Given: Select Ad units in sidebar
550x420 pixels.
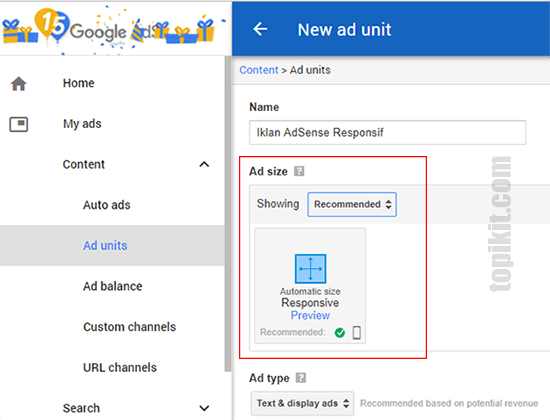Looking at the screenshot, I should click(105, 246).
